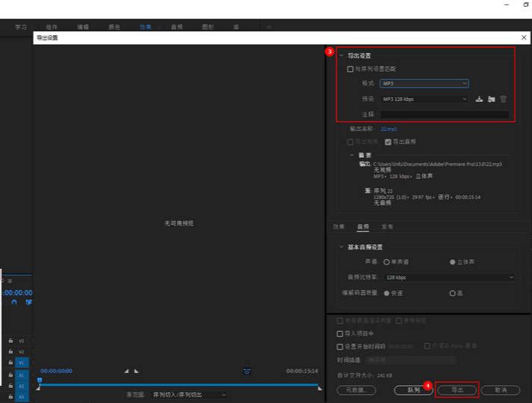Screen dimensions: 532x403
Task: Select the 单声道 radio button
Action: 387,262
